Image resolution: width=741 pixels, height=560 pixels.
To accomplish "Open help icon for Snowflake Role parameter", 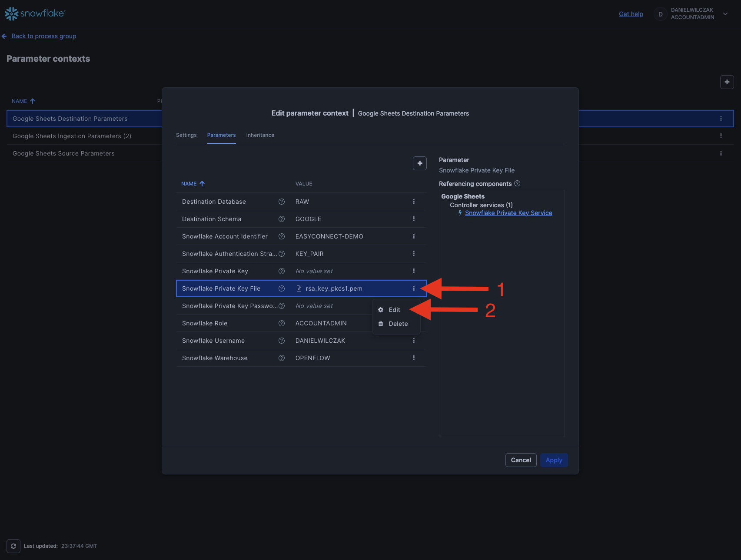I will point(282,323).
